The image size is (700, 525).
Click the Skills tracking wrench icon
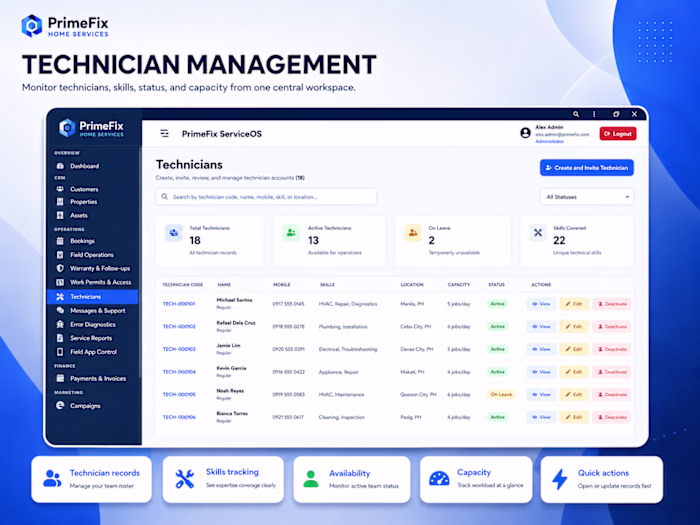point(184,479)
